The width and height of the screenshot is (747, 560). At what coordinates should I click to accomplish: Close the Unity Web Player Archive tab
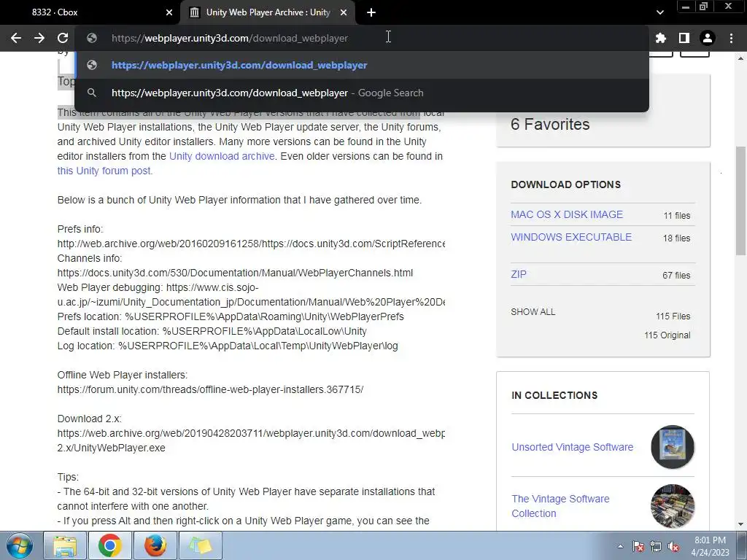344,12
